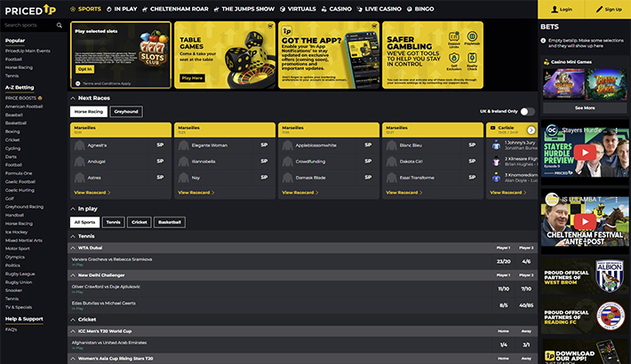Viewport: 631px width, 364px height.
Task: Click Reality Check icon in banner
Action: coord(472,58)
